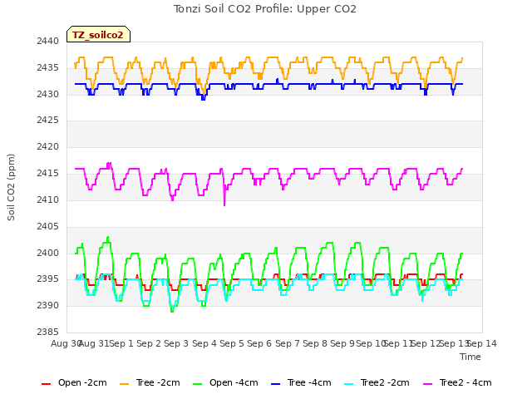The width and height of the screenshot is (532, 399).
Task: Click the 'Sep 4' x-axis date label
Action: [x=204, y=343]
